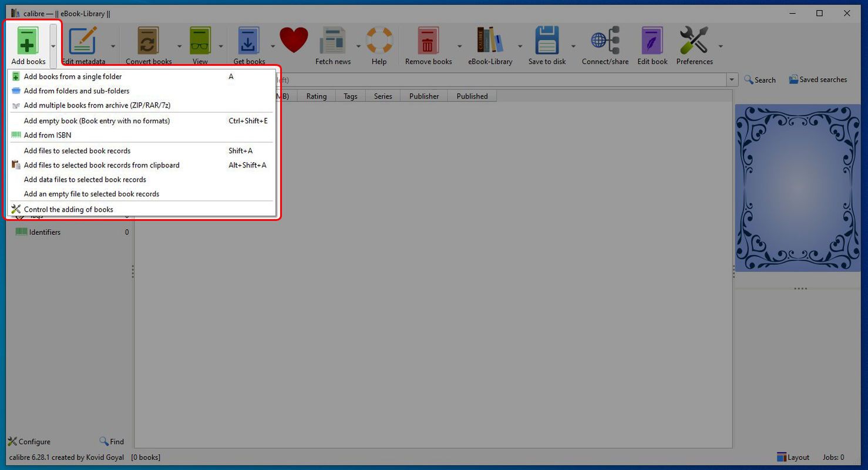Expand the Fetch news dropdown arrow
Screen dimensions: 868x470
(358, 46)
